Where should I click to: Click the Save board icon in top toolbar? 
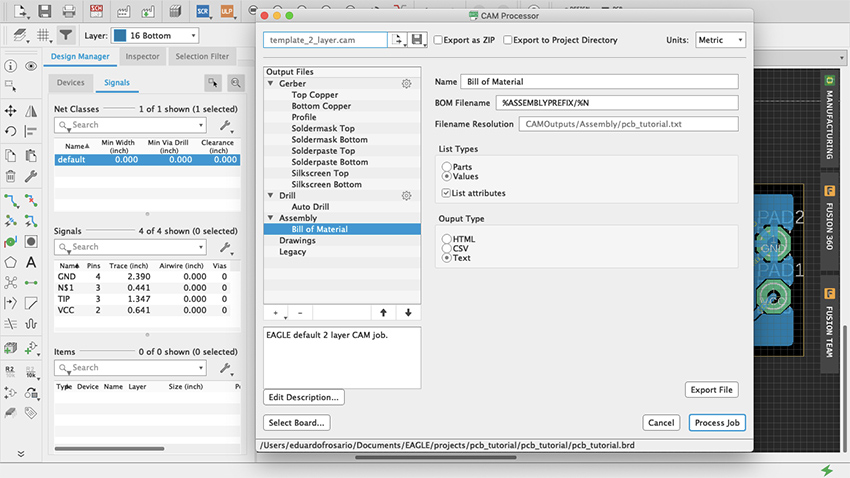pyautogui.click(x=44, y=11)
